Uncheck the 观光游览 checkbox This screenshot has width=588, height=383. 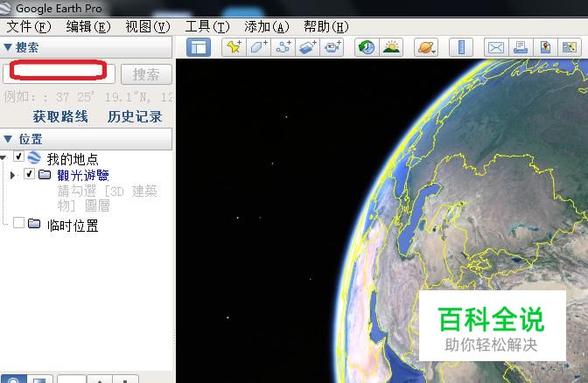click(x=29, y=173)
